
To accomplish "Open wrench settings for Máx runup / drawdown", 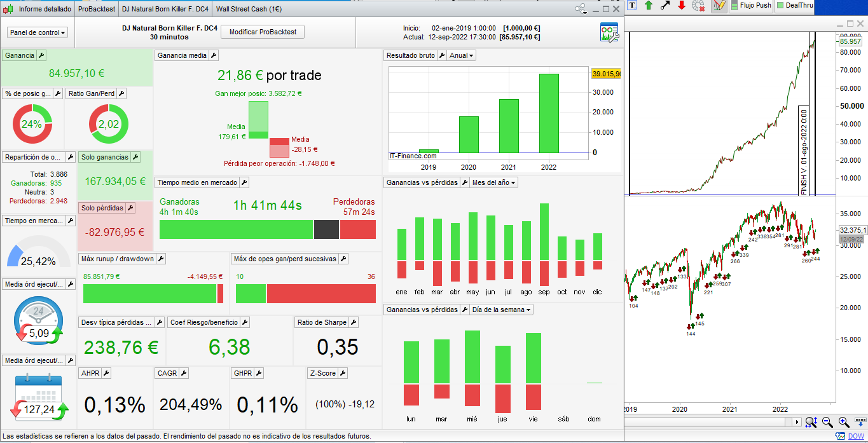I will point(161,259).
